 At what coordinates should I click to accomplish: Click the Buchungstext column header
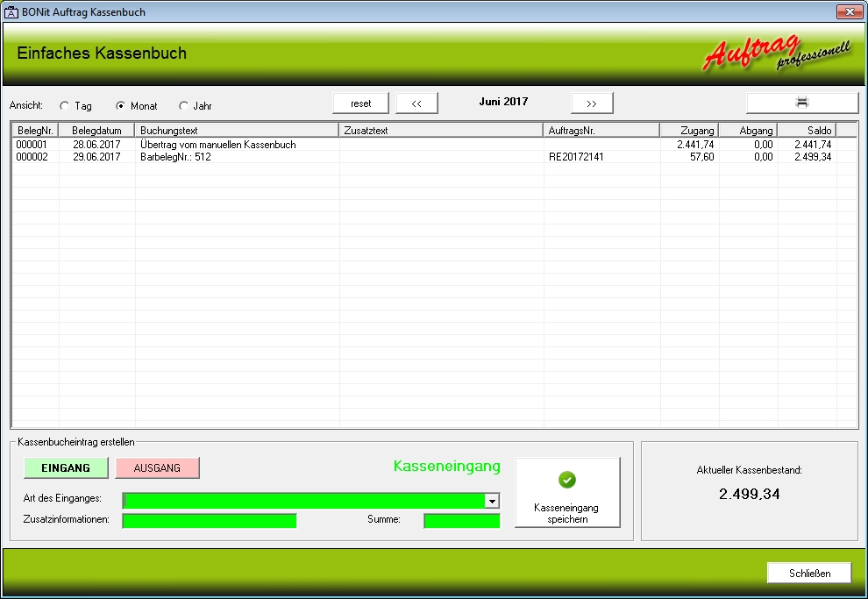click(x=237, y=131)
